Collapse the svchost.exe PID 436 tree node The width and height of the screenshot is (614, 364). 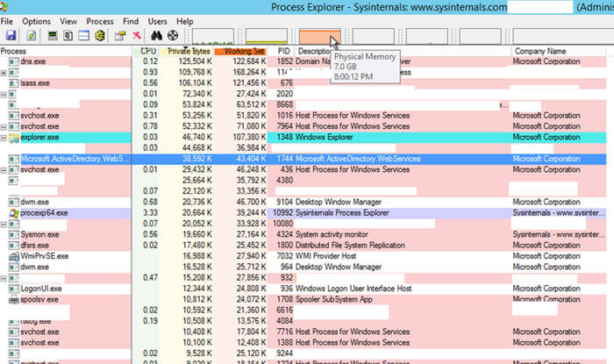tap(4, 170)
